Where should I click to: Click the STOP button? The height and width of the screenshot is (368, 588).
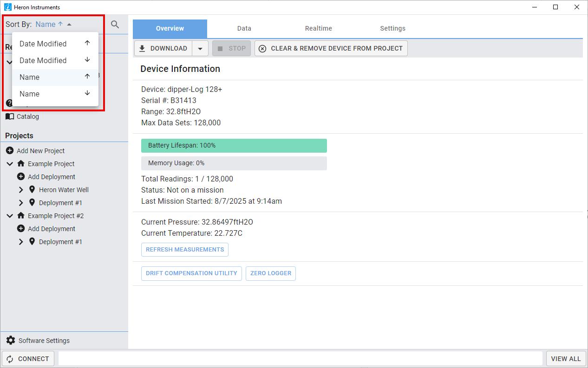click(x=231, y=48)
